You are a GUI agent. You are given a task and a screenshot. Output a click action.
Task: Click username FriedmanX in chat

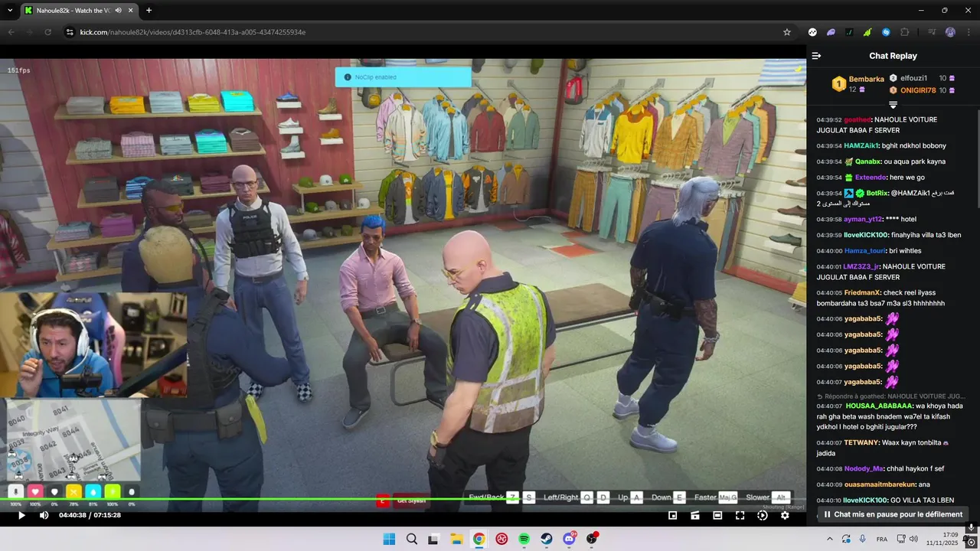tap(862, 292)
